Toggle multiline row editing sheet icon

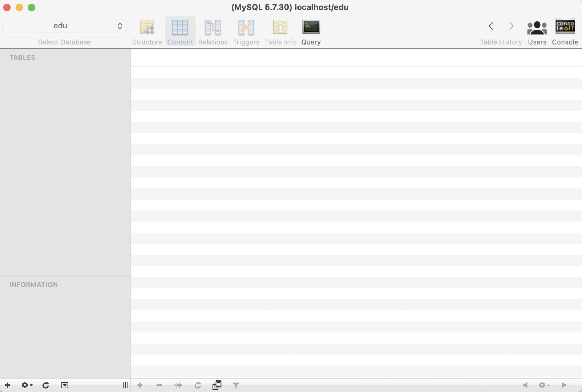pos(217,385)
